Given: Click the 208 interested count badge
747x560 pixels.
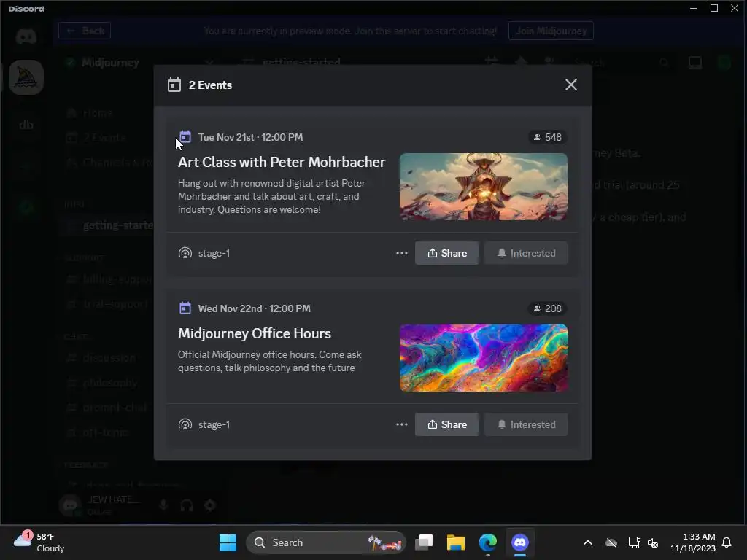Looking at the screenshot, I should coord(547,308).
